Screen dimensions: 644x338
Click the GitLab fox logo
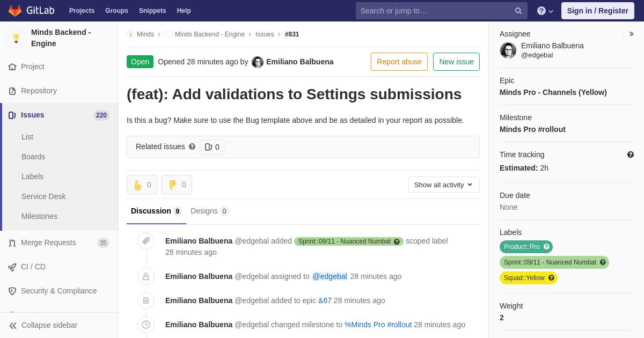pyautogui.click(x=15, y=11)
